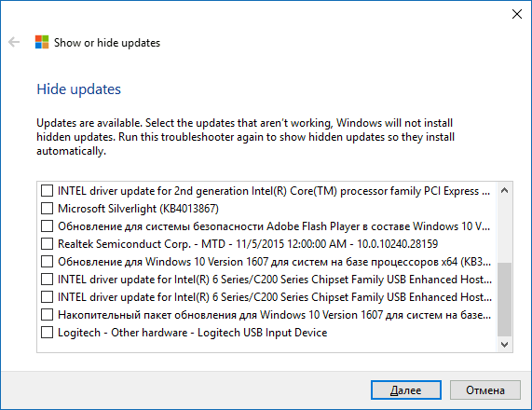Check the Накопительный пакет обновления item
The height and width of the screenshot is (410, 532).
pos(47,314)
